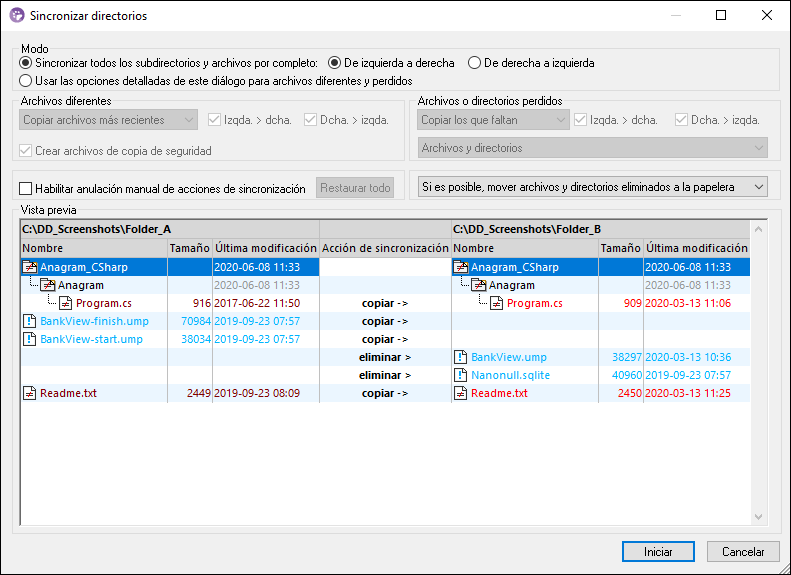Screen dimensions: 791x575
Task: Enable 'Habilitar anulación manual' checkbox
Action: pos(26,188)
